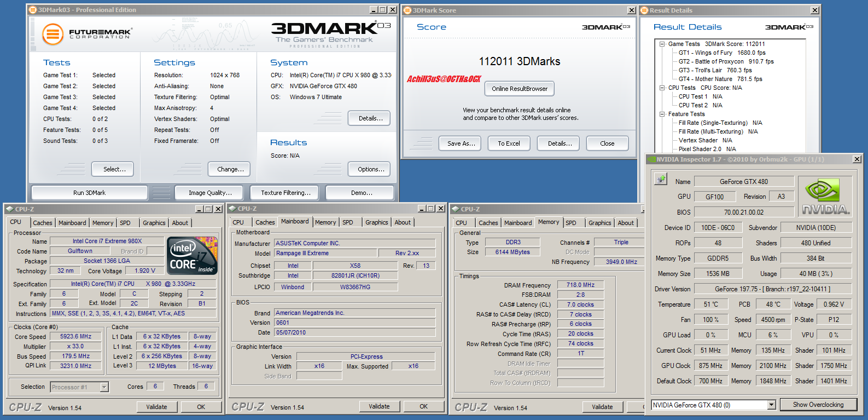Click Validate in CPU-Z Memory window
The width and height of the screenshot is (868, 420).
pyautogui.click(x=602, y=407)
